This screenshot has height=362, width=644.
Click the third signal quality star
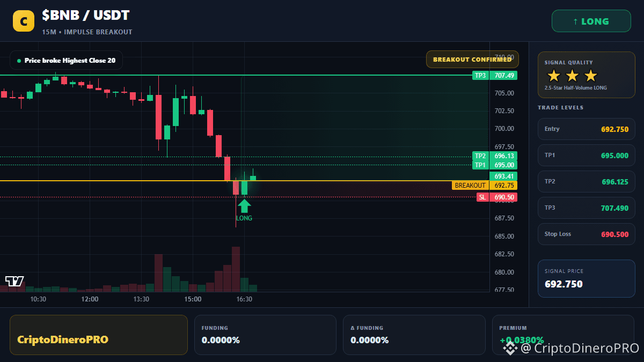[x=590, y=76]
